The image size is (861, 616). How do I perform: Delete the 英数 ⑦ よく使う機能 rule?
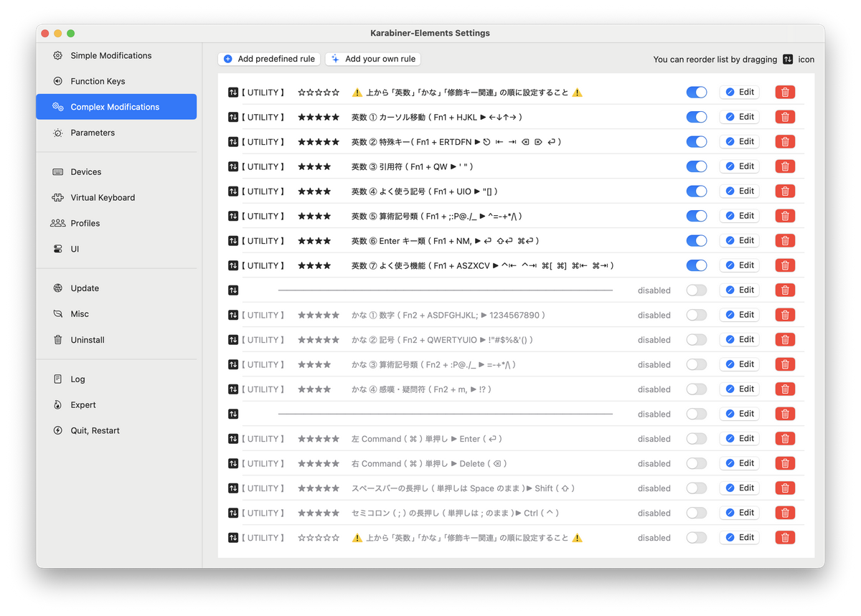785,265
